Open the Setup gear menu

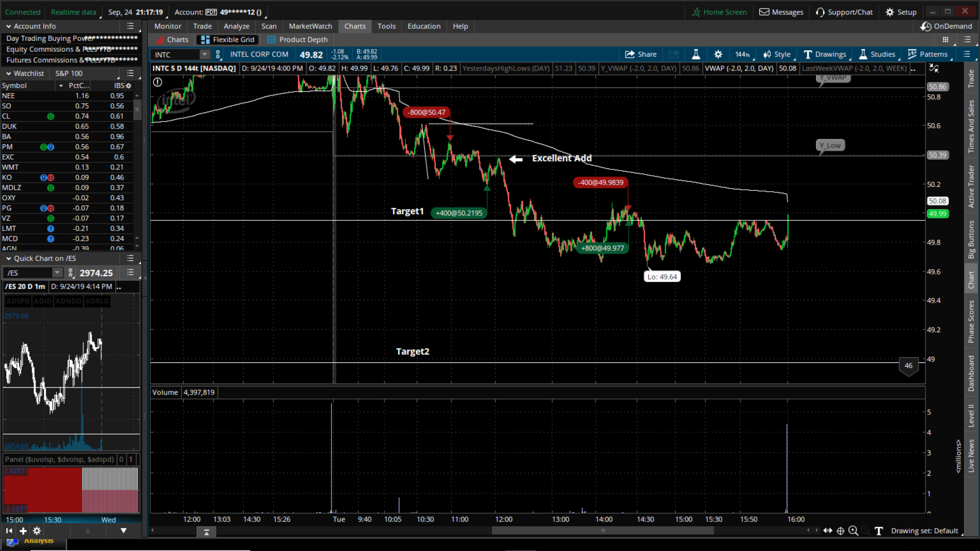click(x=901, y=12)
